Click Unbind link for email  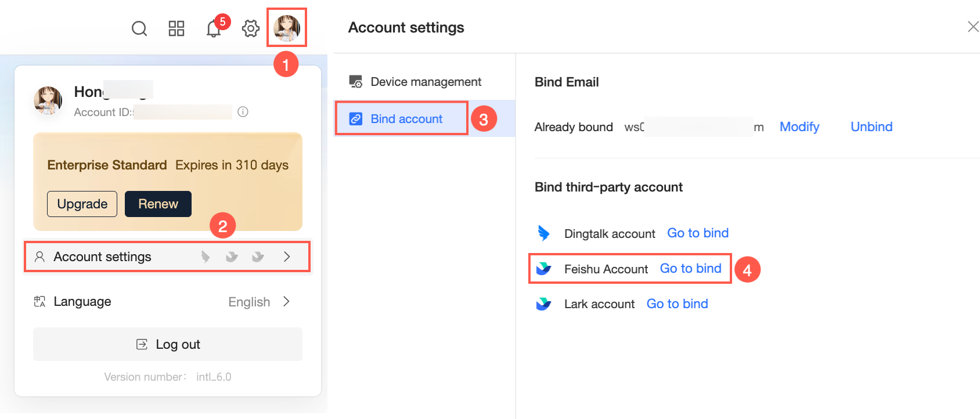coord(871,127)
